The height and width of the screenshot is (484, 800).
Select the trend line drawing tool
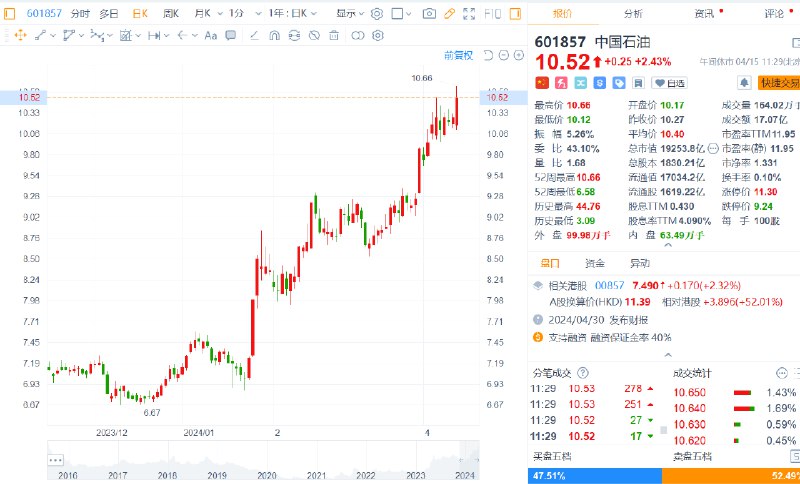(x=40, y=35)
